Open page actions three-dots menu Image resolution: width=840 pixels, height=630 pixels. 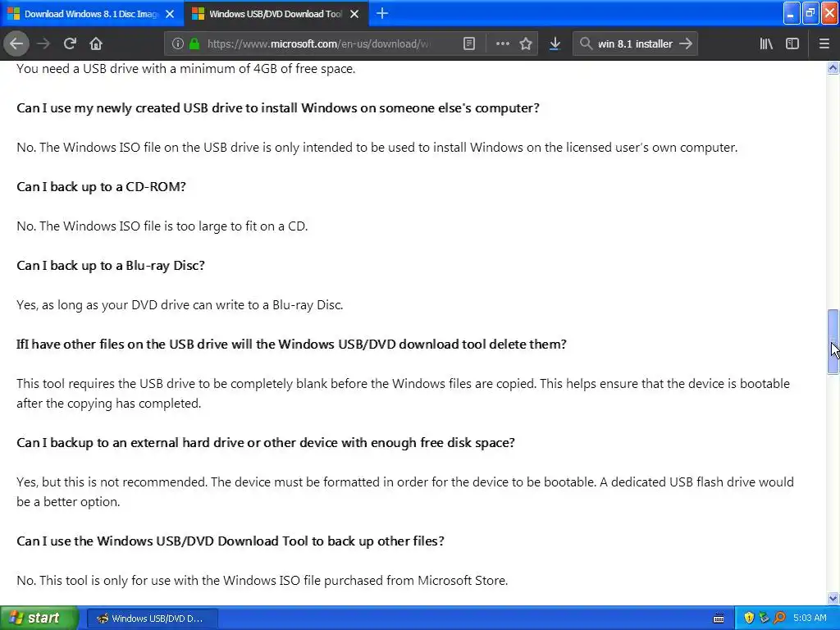pyautogui.click(x=503, y=43)
